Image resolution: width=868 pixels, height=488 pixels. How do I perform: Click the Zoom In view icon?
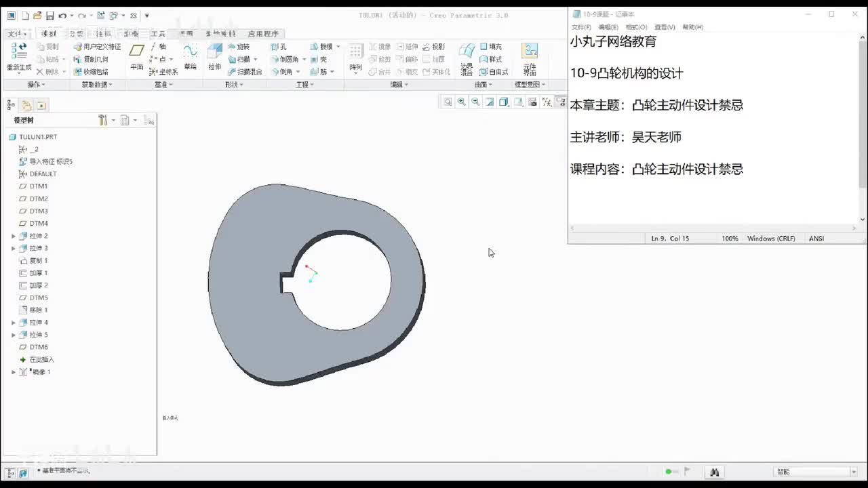point(462,102)
